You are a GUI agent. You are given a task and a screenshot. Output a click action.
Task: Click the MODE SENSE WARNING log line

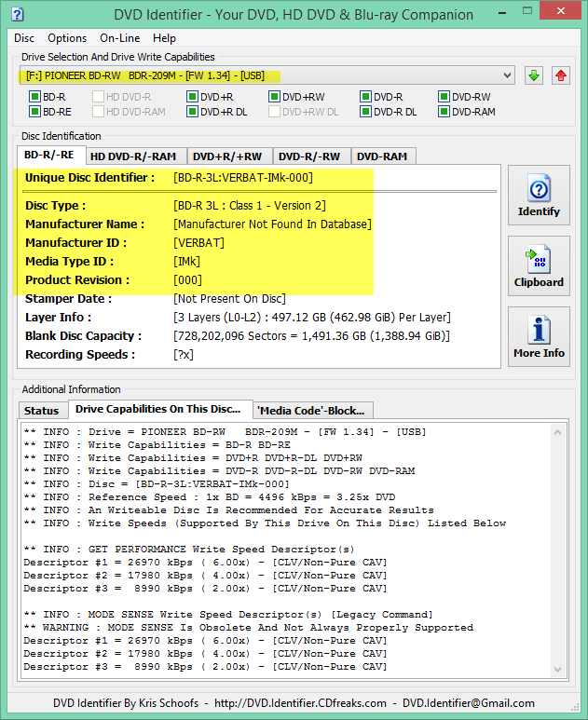(249, 628)
